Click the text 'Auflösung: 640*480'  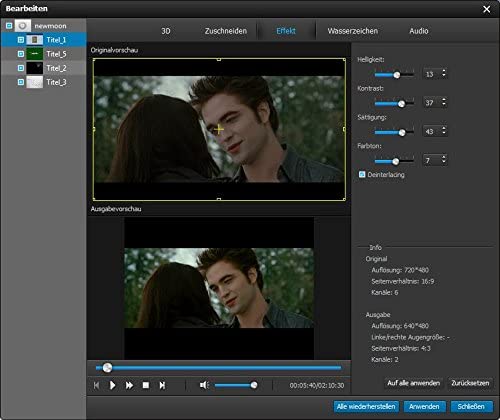coord(400,326)
